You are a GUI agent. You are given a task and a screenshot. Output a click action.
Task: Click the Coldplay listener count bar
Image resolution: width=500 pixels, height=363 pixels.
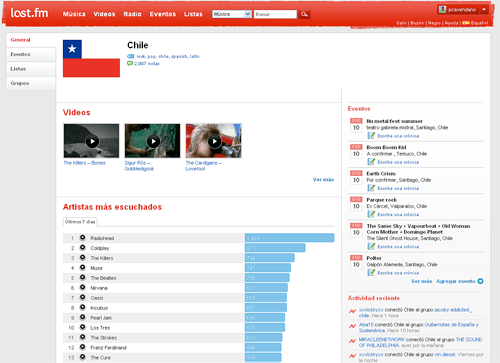[275, 248]
